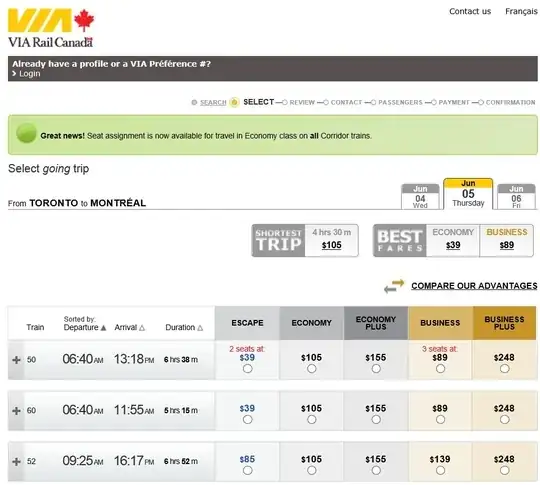The width and height of the screenshot is (540, 485).
Task: Expand details for train 52
Action: click(x=16, y=462)
